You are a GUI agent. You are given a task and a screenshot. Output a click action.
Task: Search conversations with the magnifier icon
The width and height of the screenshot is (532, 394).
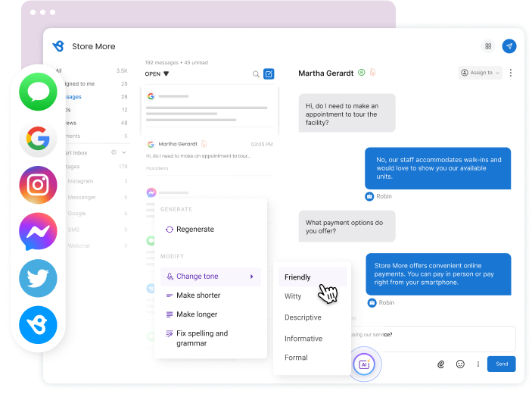[x=256, y=74]
